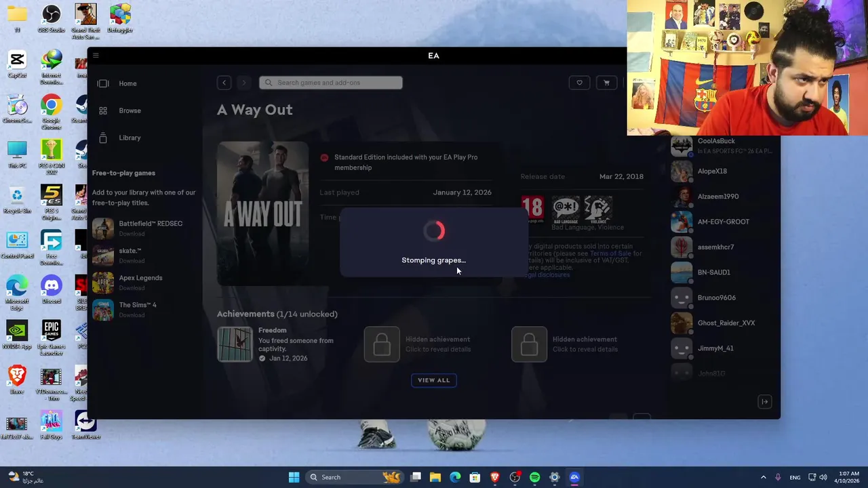Click the Library menu label

(130, 138)
